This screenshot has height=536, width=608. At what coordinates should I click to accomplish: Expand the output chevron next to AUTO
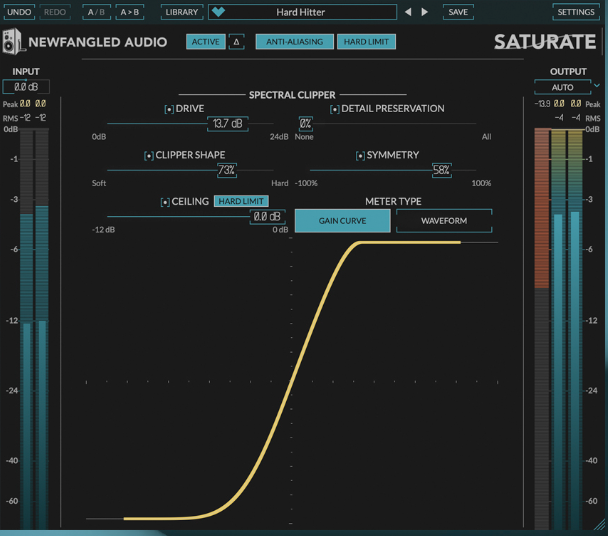coord(597,85)
